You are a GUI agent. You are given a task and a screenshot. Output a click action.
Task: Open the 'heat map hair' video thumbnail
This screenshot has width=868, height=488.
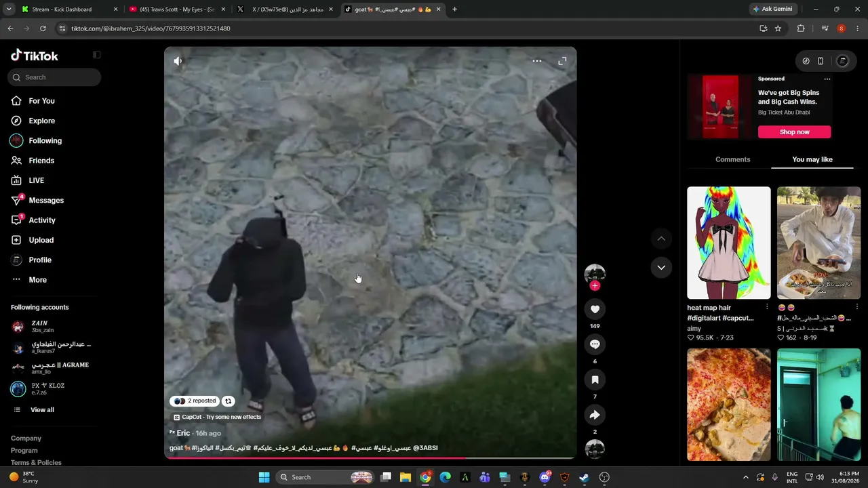point(729,243)
